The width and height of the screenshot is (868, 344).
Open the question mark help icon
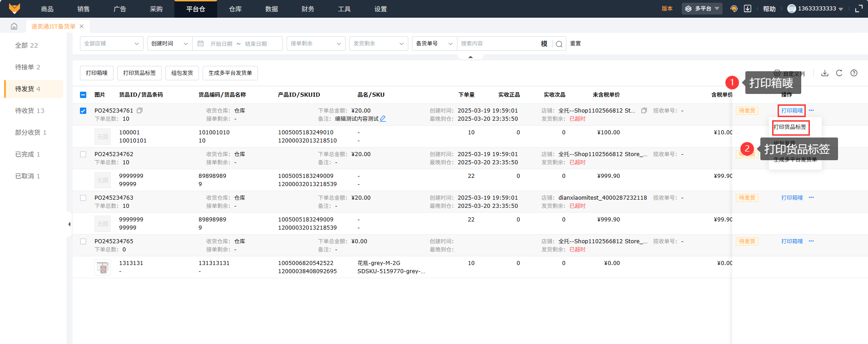(x=854, y=73)
